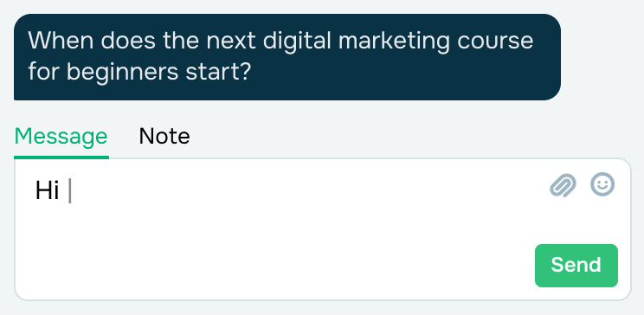
Task: Select the Message tab
Action: click(x=61, y=137)
